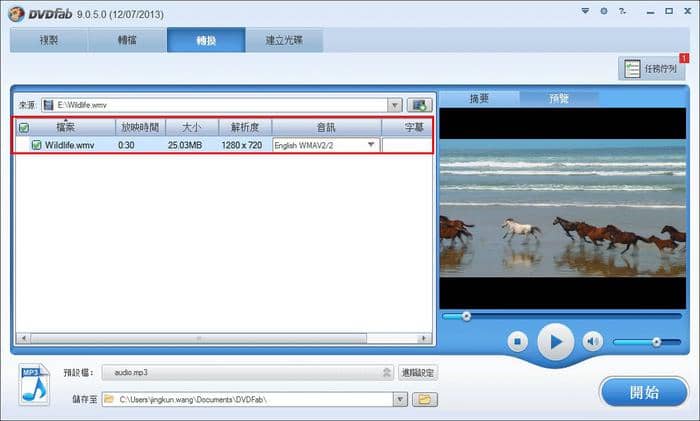
Task: Click the C:\Users save path field
Action: click(248, 399)
